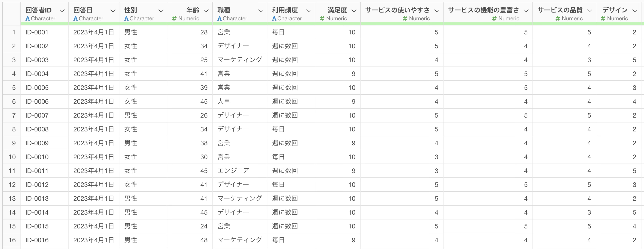Screen dimensions: 644x249
Task: Click the Character type icon under 回答者ID
Action: [x=28, y=18]
